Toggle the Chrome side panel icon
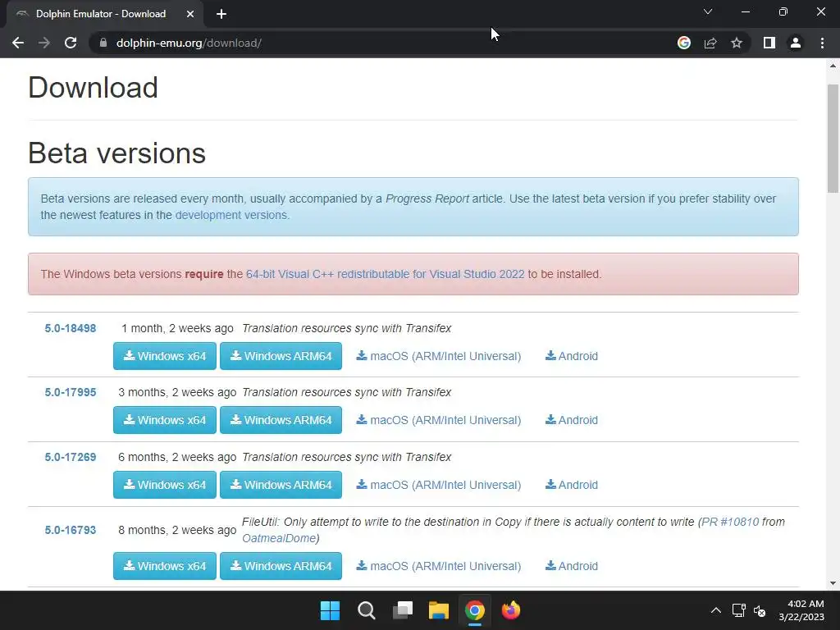The height and width of the screenshot is (630, 840). click(x=769, y=43)
